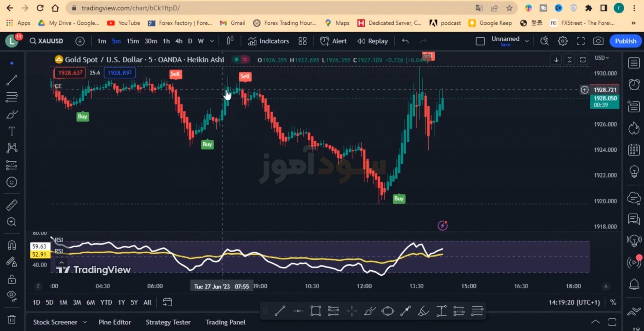
Task: Enter fullscreen mode
Action: point(581,41)
